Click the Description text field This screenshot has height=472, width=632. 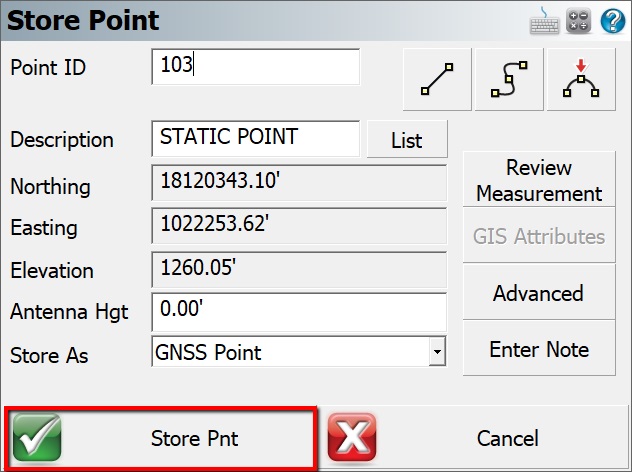tap(255, 139)
